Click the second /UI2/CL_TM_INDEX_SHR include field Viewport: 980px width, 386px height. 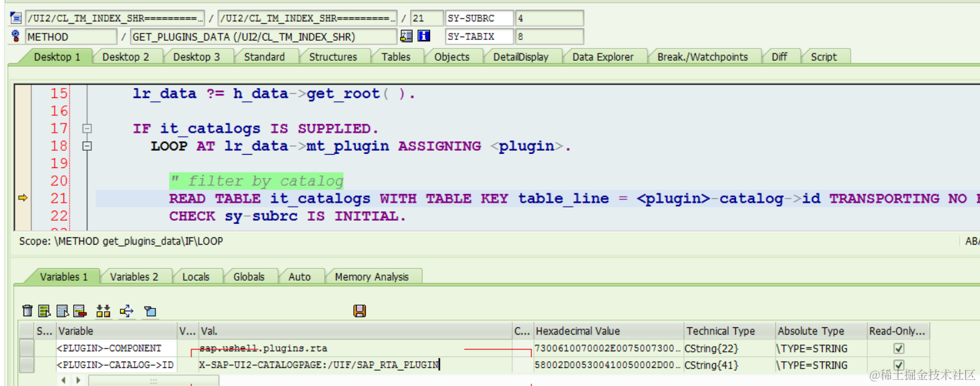pos(308,18)
